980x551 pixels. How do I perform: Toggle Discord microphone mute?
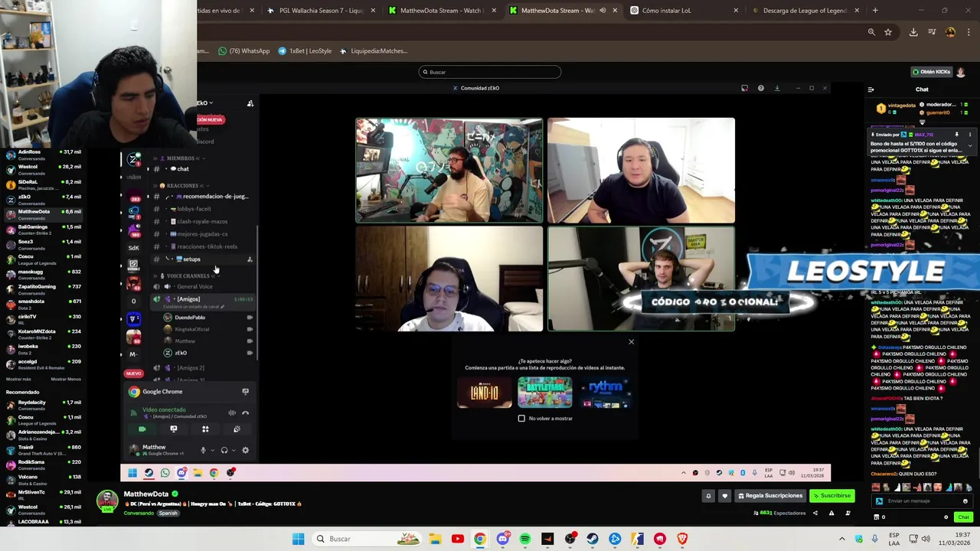pyautogui.click(x=203, y=450)
